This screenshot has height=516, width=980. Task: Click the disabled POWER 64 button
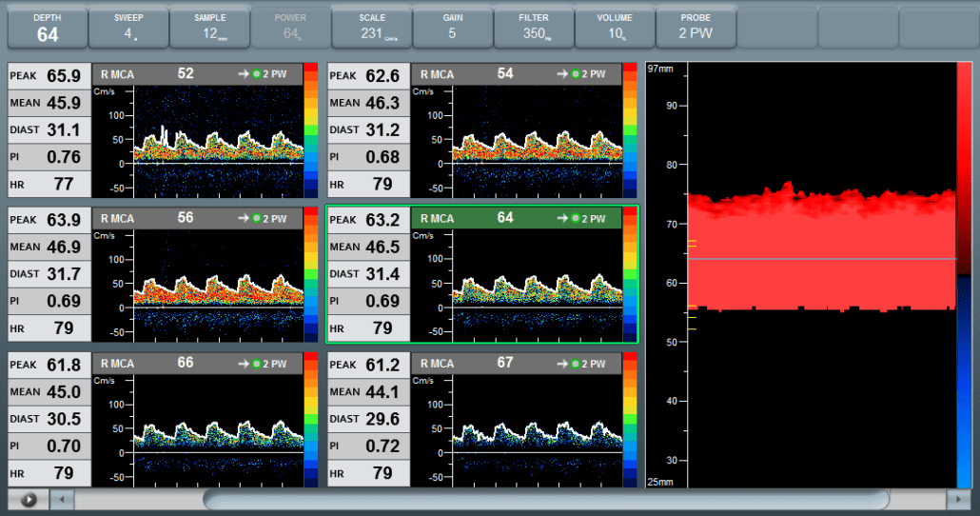click(290, 29)
